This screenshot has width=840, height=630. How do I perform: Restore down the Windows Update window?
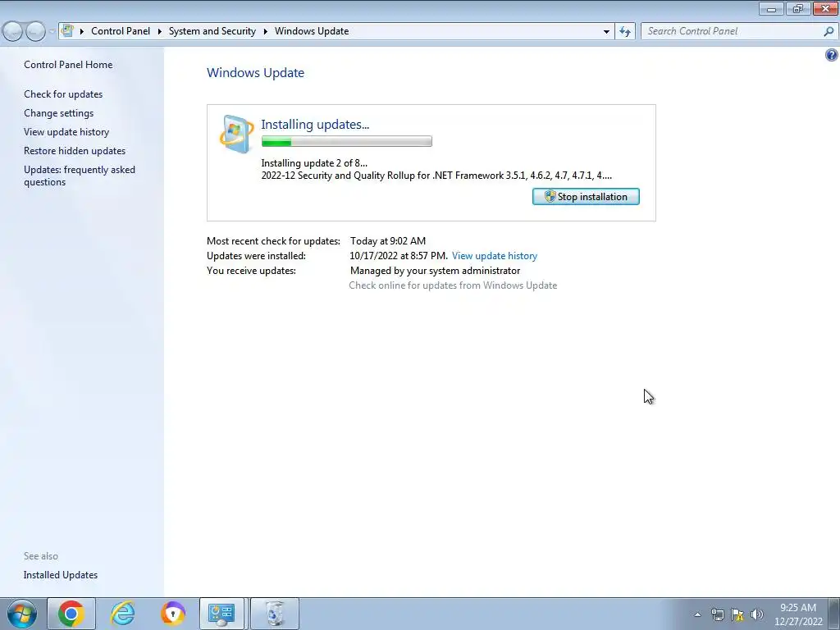pyautogui.click(x=798, y=8)
